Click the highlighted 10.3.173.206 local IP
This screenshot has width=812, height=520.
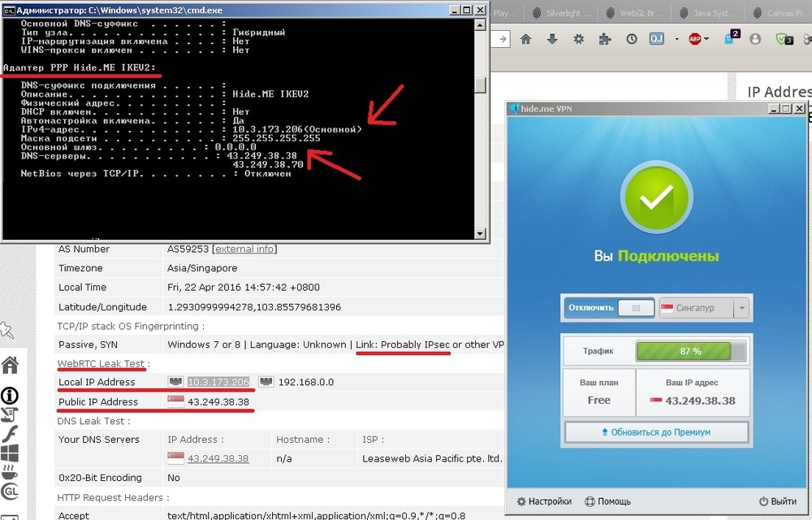tap(218, 382)
